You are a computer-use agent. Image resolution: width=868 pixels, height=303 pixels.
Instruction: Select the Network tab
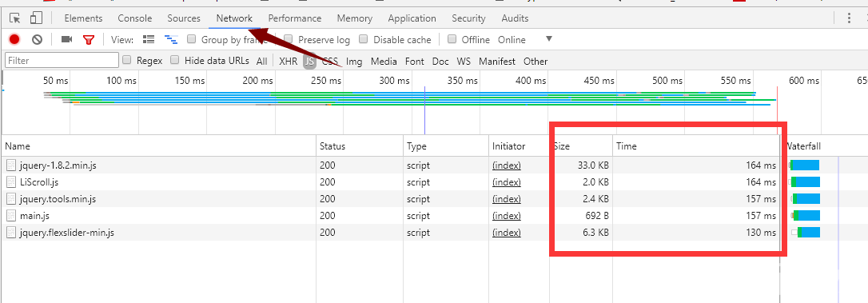tap(234, 18)
